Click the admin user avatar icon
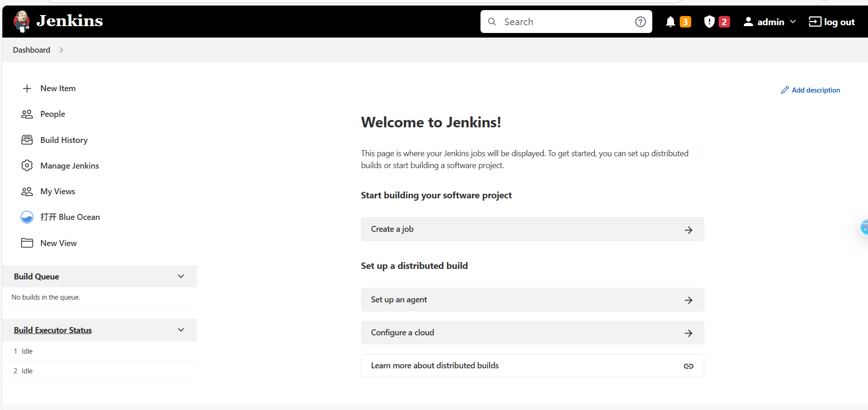 (748, 22)
